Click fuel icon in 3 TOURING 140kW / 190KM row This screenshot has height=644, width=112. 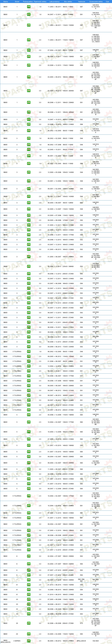(29, 381)
